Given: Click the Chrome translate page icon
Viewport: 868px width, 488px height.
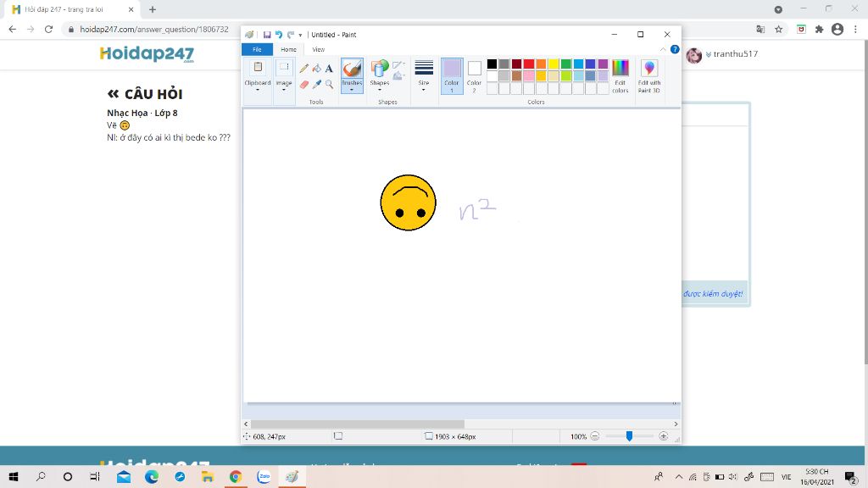Looking at the screenshot, I should pos(760,30).
